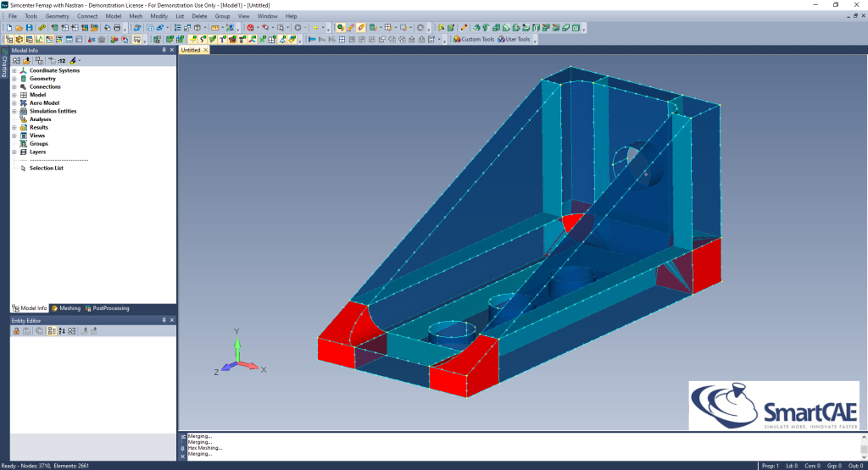
Task: Select the Model Info tab
Action: tap(30, 308)
